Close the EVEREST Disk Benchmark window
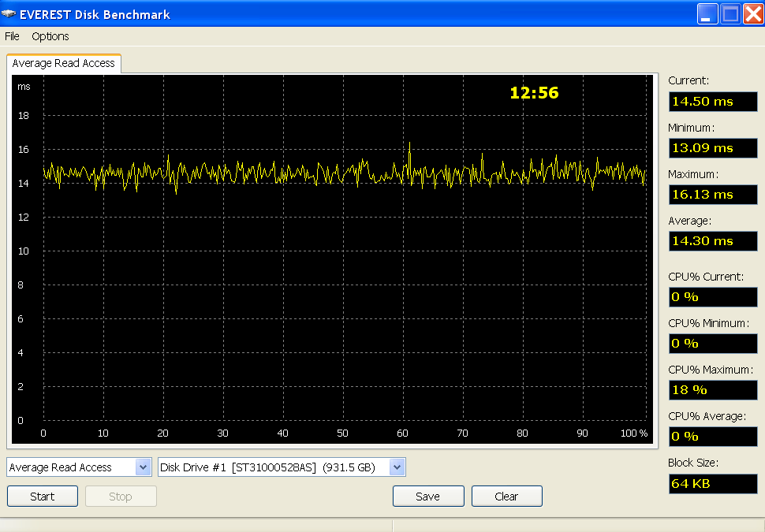The image size is (765, 532). point(752,13)
